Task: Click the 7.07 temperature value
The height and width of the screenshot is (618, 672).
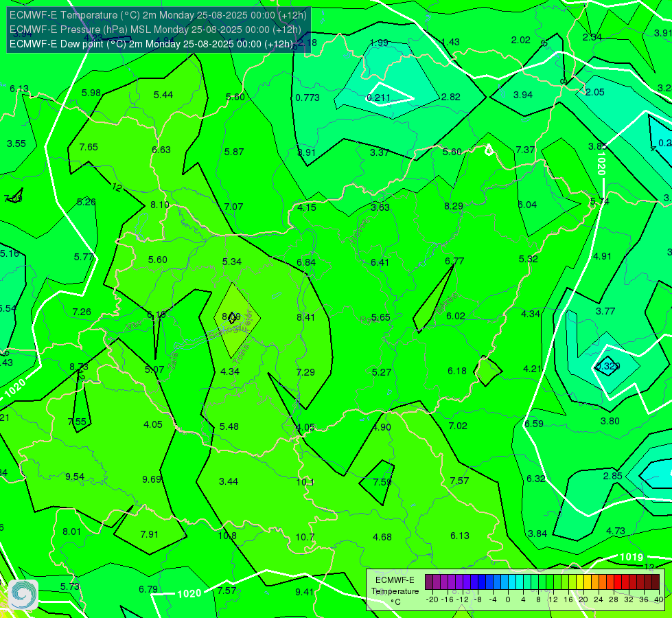Action: 233,207
